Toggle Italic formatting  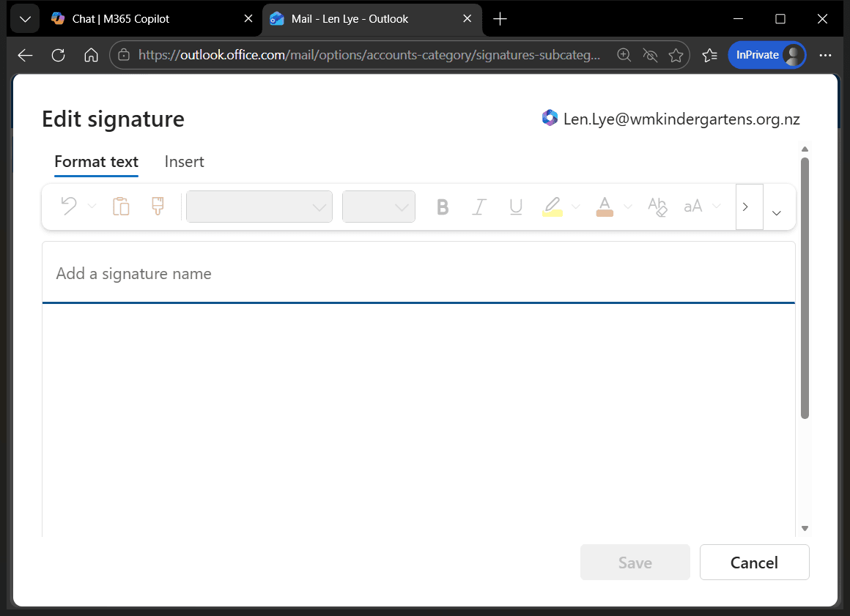coord(479,207)
